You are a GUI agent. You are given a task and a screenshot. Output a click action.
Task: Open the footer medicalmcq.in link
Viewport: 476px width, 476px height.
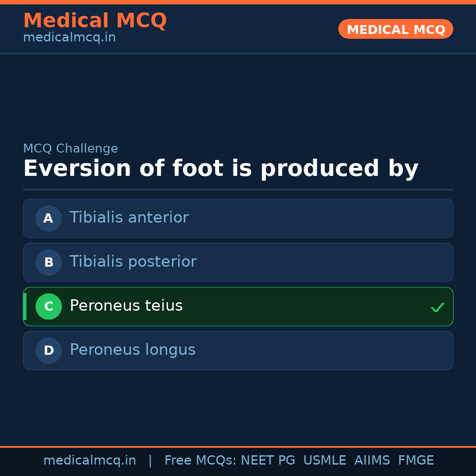click(x=90, y=460)
